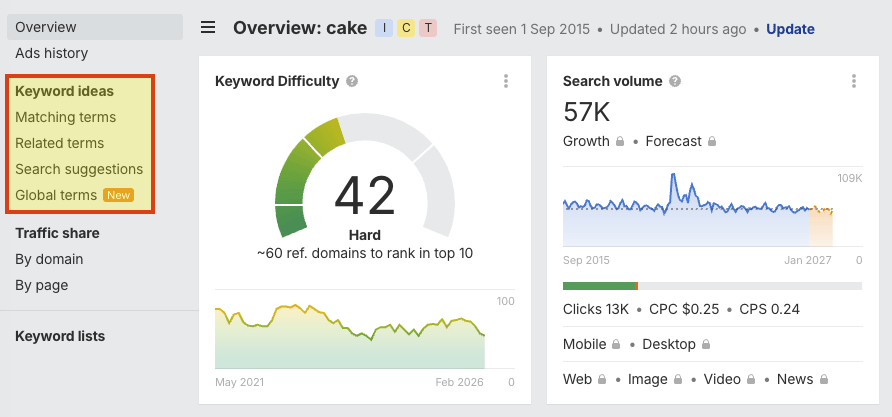
Task: Click the clicks distribution progress bar
Action: point(712,286)
